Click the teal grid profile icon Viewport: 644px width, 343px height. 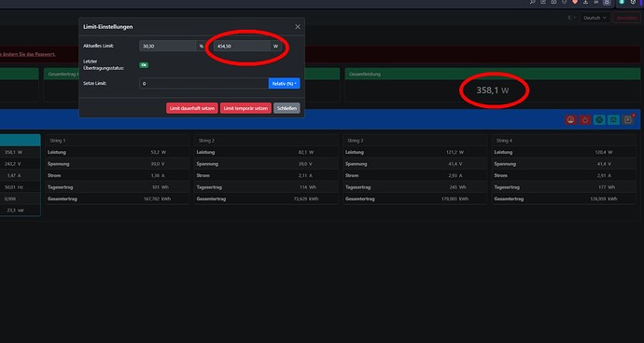613,120
